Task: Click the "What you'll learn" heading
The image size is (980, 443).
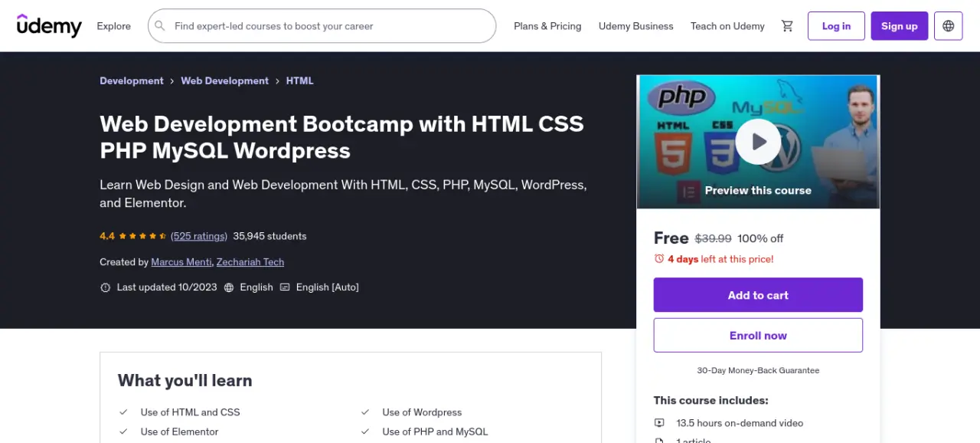Action: pyautogui.click(x=185, y=380)
